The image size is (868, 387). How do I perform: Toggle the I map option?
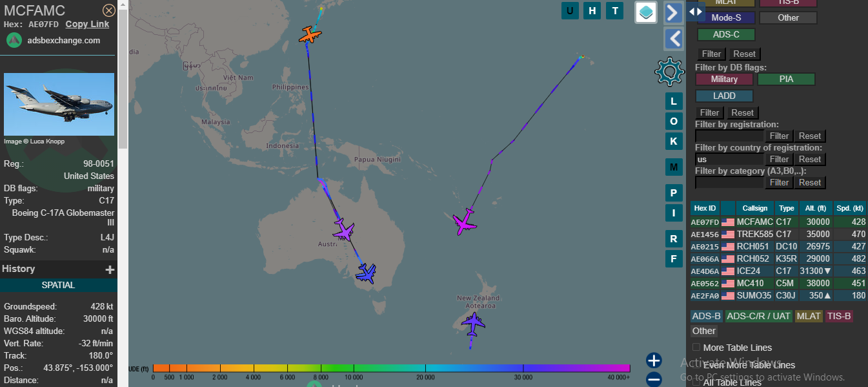674,213
